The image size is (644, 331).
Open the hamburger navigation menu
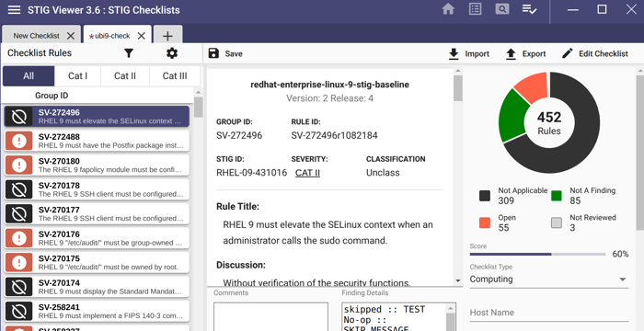pyautogui.click(x=14, y=10)
